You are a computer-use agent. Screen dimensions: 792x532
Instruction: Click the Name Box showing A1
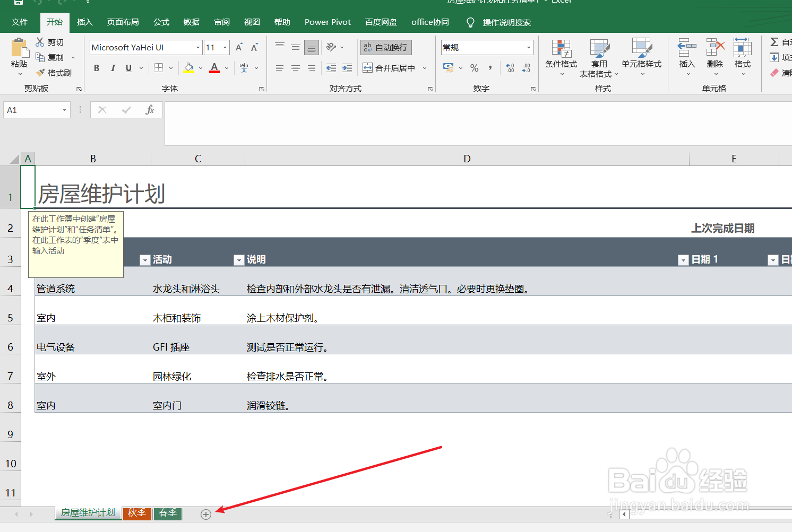point(37,110)
